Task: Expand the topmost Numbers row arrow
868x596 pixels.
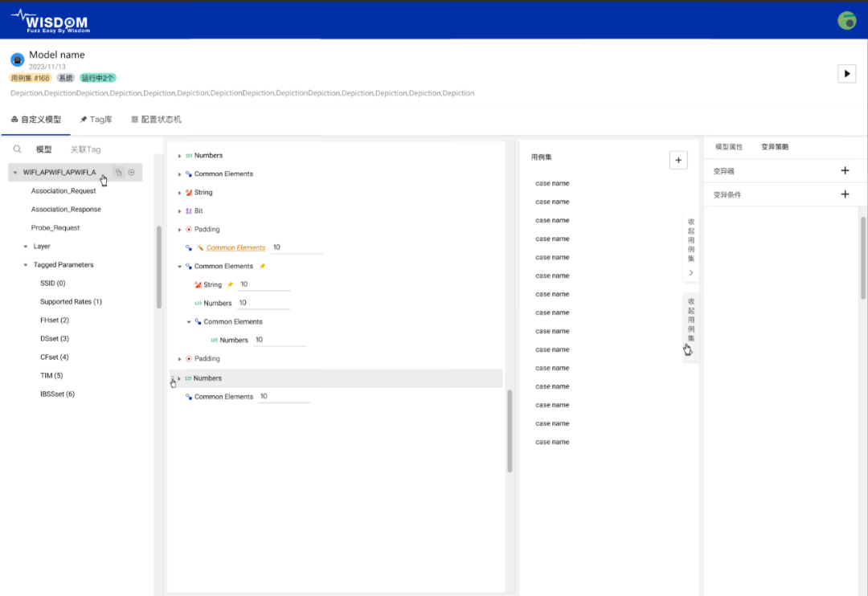Action: tap(179, 156)
